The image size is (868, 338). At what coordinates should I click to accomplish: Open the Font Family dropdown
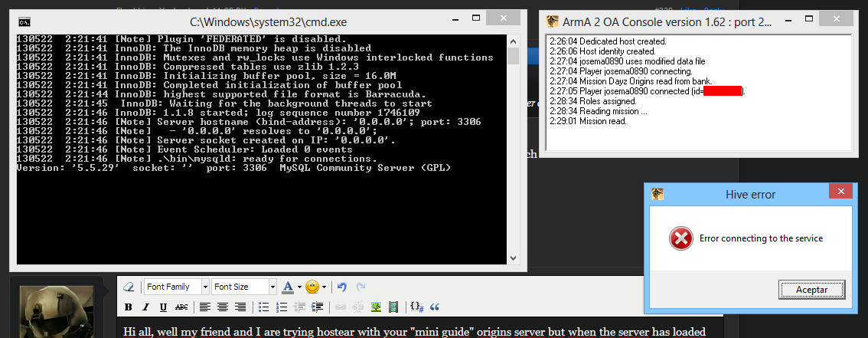point(177,287)
